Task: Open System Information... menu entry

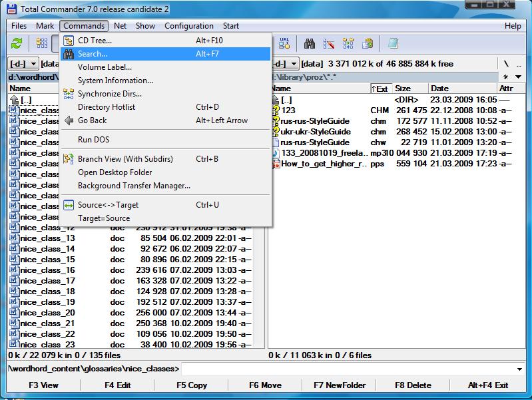Action: (166, 81)
